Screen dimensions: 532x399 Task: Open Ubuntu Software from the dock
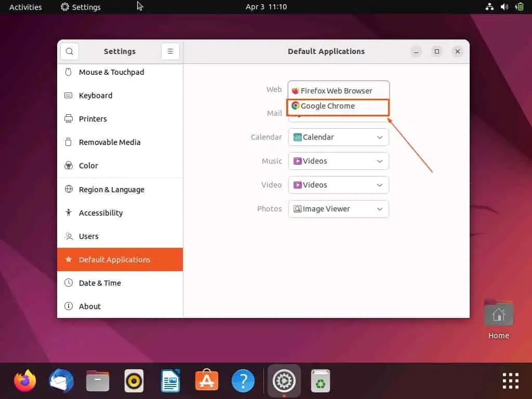tap(206, 380)
